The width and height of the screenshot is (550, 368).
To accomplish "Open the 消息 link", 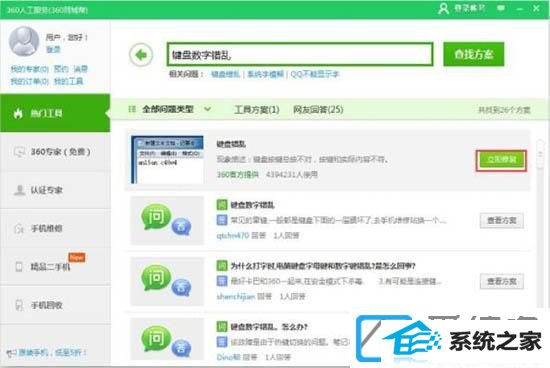I will point(80,69).
